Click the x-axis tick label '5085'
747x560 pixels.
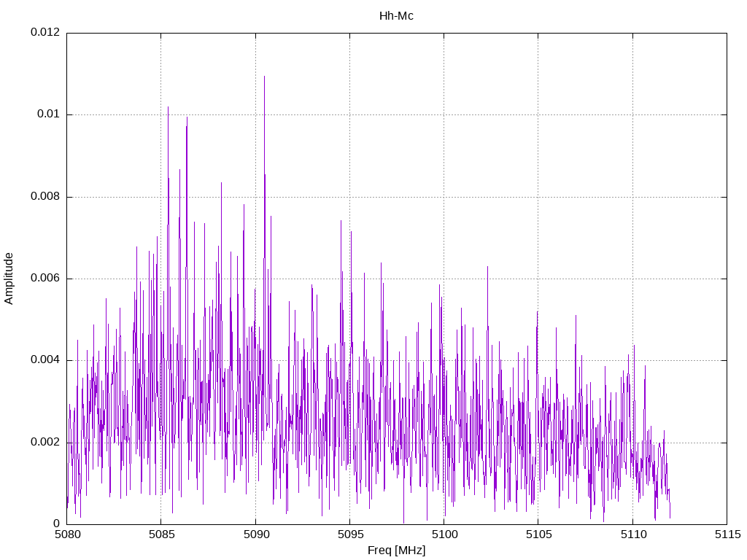(x=161, y=534)
